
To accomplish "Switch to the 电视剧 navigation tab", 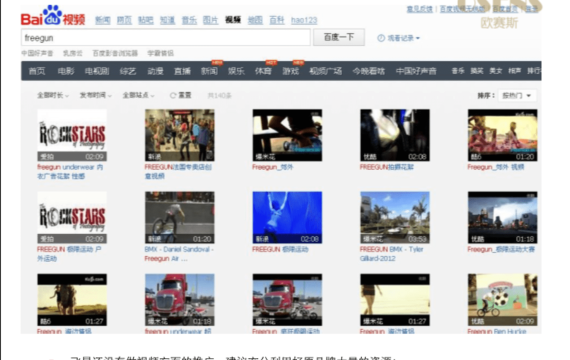I will (x=97, y=71).
